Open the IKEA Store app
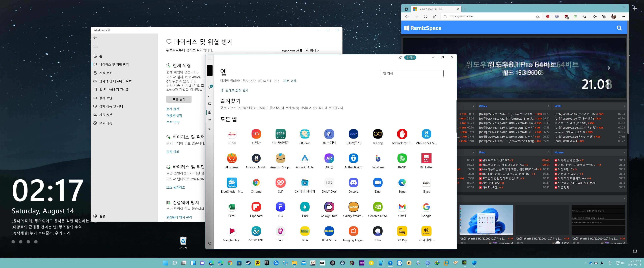 click(329, 231)
